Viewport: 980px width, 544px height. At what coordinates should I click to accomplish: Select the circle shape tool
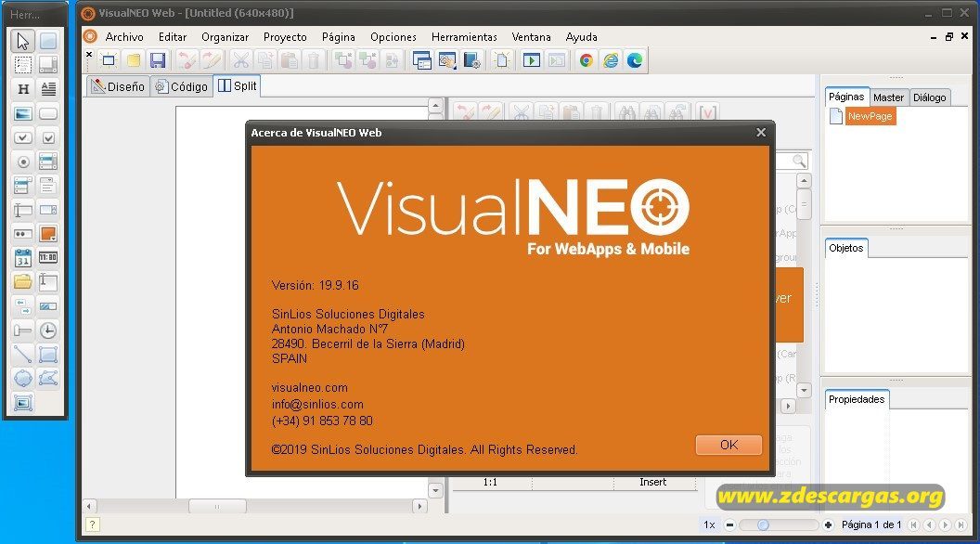(22, 379)
